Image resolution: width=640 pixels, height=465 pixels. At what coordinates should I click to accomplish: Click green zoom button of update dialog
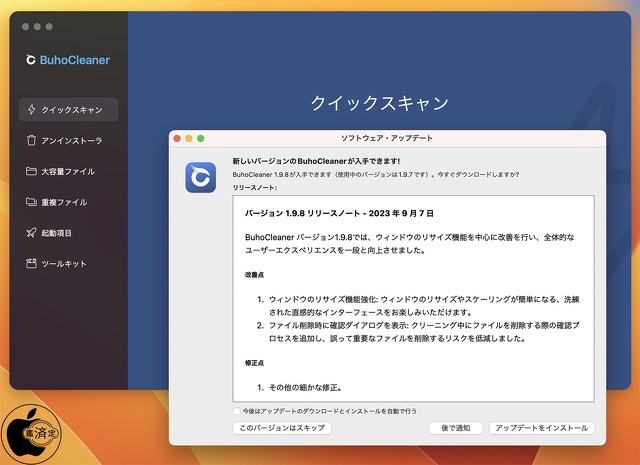[x=201, y=138]
